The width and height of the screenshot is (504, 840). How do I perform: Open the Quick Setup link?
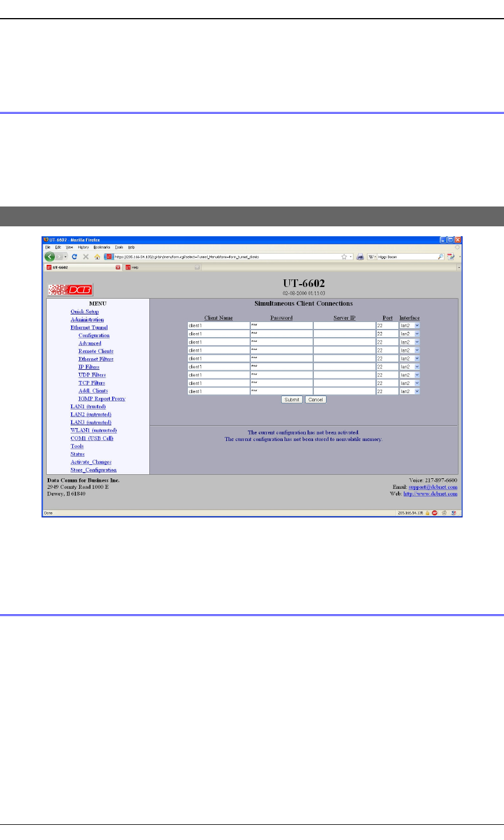click(85, 311)
